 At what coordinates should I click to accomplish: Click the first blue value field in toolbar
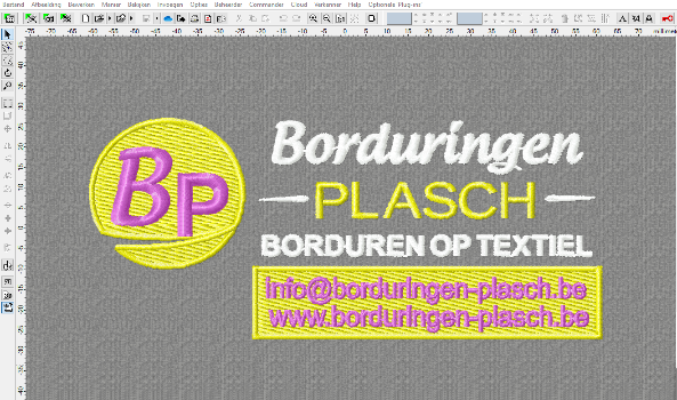(399, 19)
